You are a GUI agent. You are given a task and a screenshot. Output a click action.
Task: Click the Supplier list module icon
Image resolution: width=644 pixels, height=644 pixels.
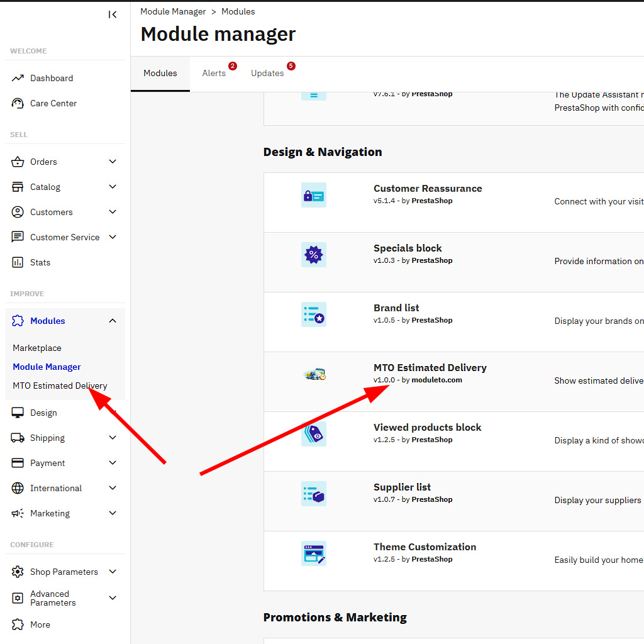coord(313,494)
